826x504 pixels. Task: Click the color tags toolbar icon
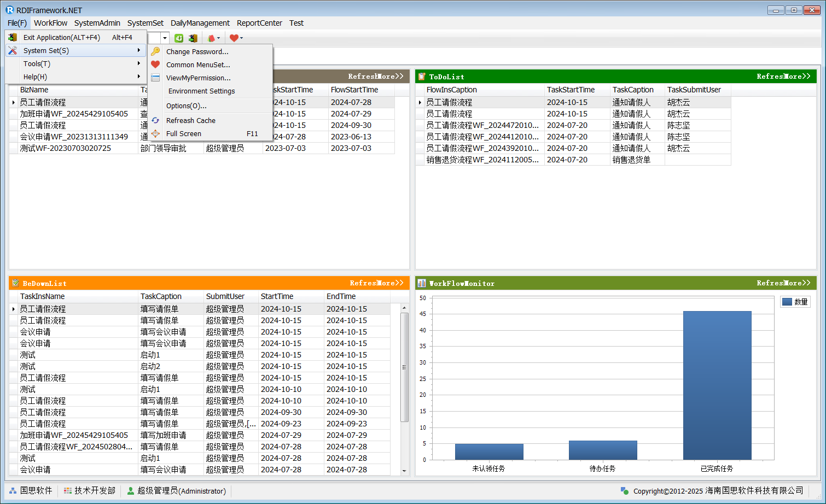(212, 38)
